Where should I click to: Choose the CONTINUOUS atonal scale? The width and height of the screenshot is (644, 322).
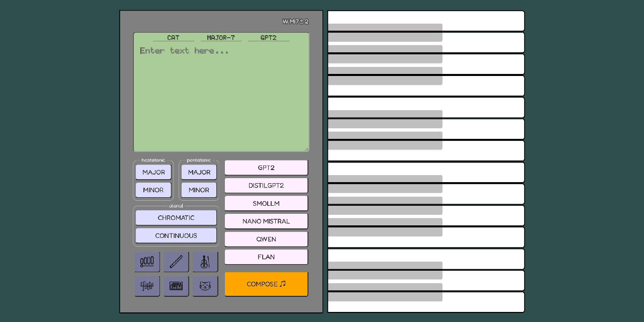[x=176, y=235]
